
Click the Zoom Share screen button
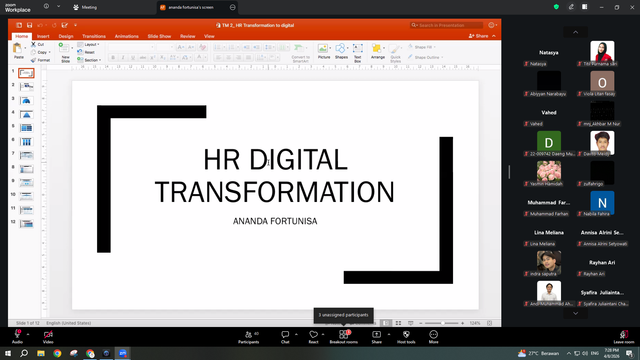[x=376, y=337]
